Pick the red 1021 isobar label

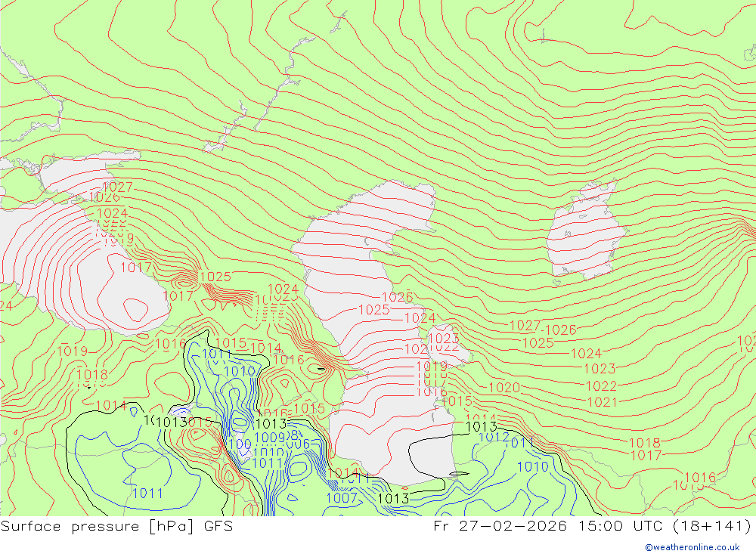point(603,402)
